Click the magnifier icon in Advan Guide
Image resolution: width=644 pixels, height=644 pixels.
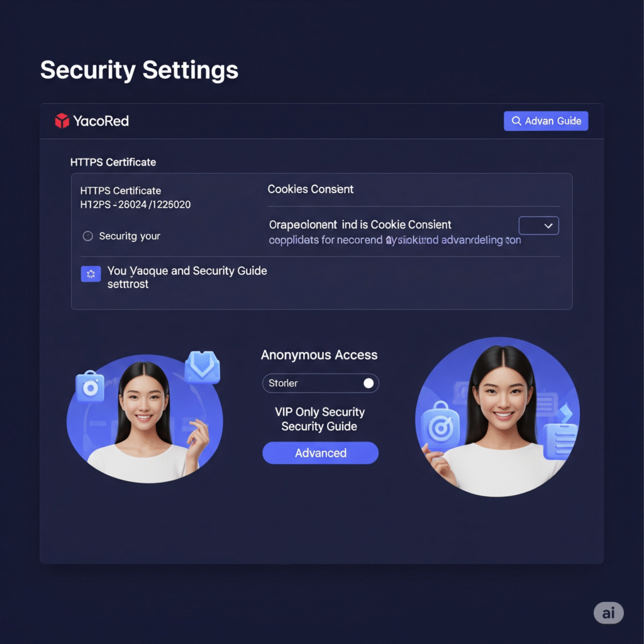(516, 121)
